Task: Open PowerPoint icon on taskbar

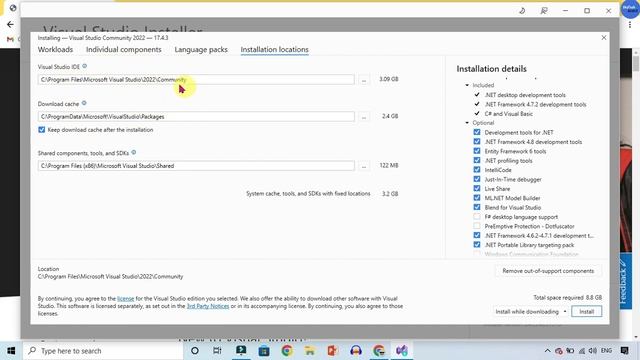Action: (x=333, y=351)
